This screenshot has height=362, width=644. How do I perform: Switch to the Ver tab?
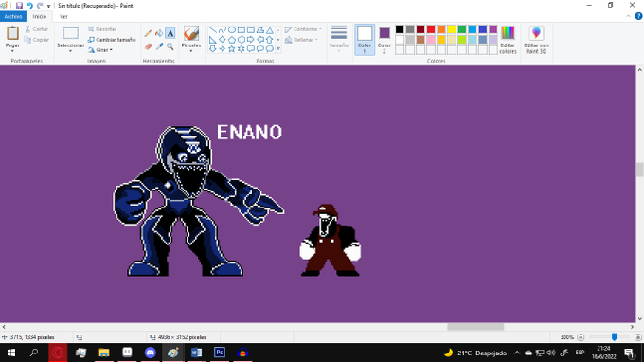[63, 16]
